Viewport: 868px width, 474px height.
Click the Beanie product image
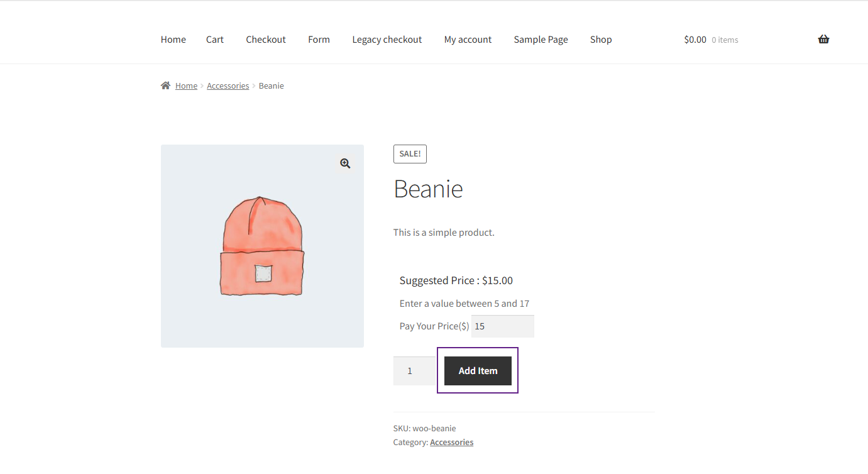click(262, 246)
